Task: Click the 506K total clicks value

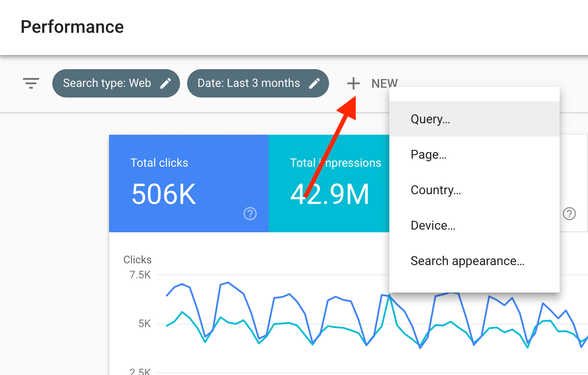Action: [164, 194]
